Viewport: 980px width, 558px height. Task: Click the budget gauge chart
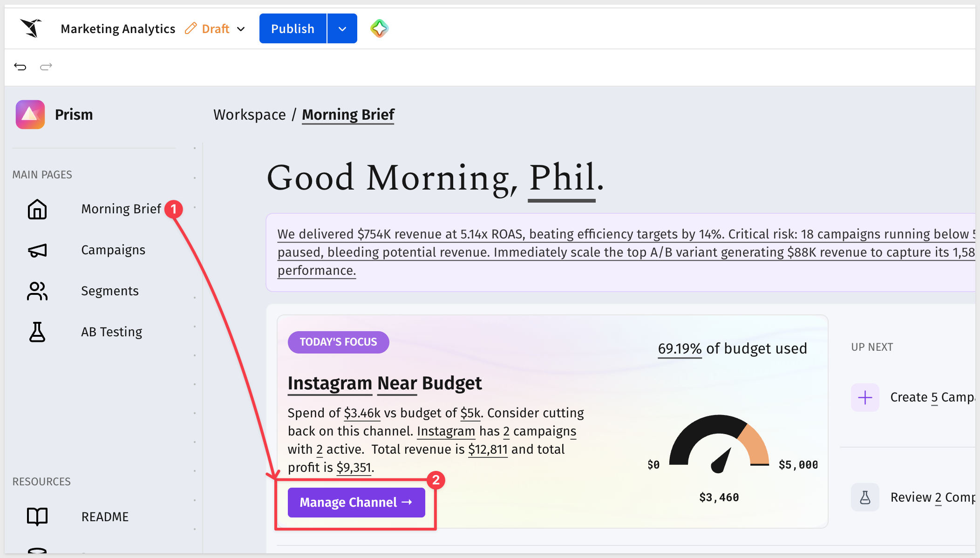tap(719, 443)
